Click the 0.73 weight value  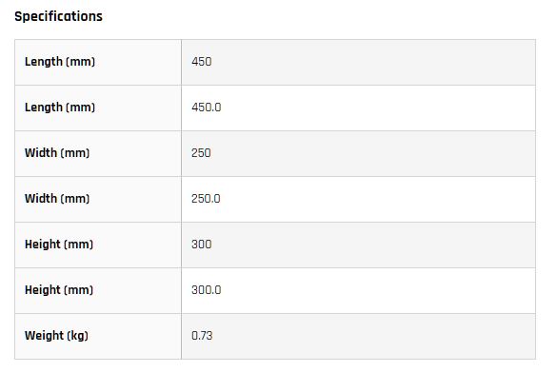(202, 336)
